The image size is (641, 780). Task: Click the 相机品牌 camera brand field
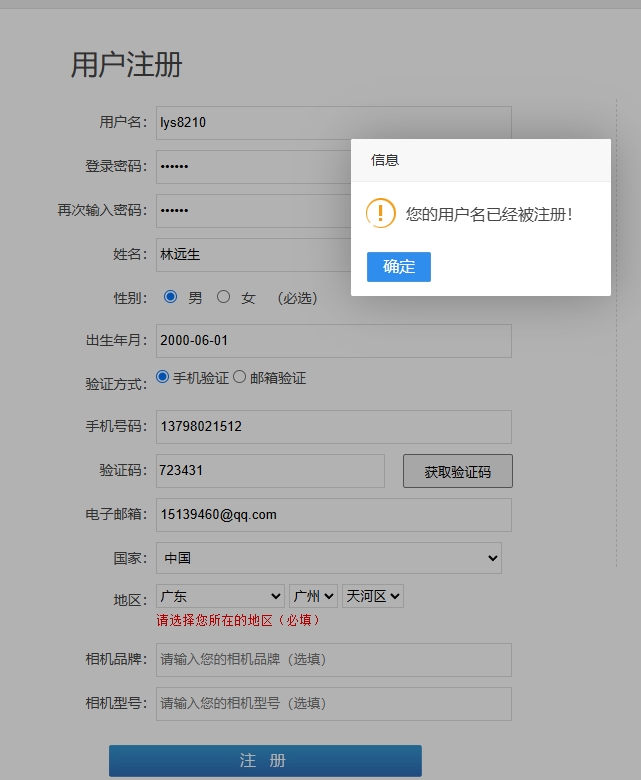[x=333, y=660]
